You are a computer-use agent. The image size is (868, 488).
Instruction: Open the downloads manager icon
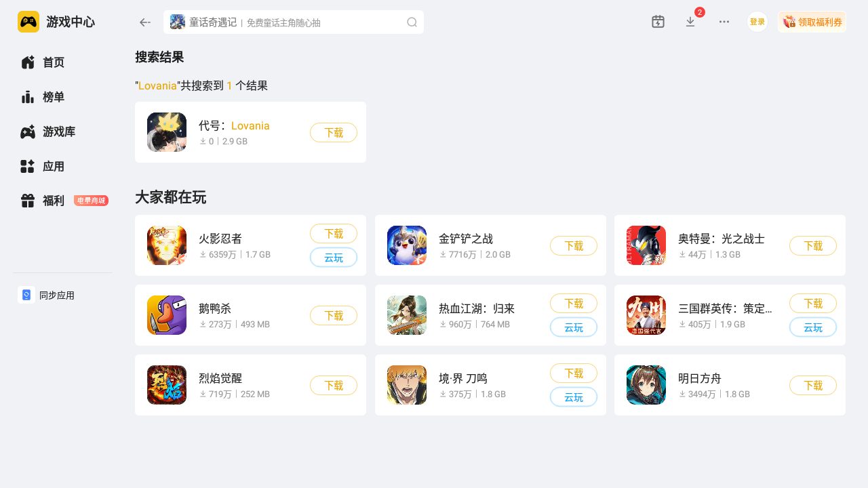click(x=690, y=22)
